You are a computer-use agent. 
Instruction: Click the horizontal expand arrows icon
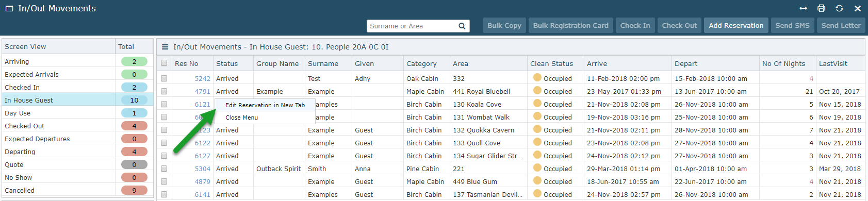tap(803, 8)
